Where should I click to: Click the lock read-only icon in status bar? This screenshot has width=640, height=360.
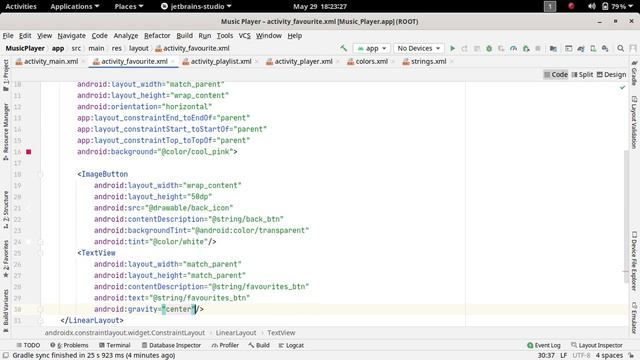click(631, 355)
